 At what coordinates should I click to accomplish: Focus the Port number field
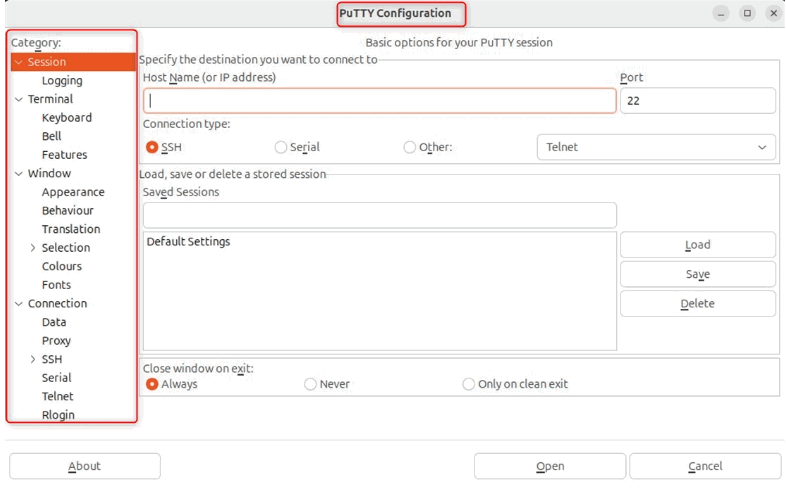click(x=697, y=101)
